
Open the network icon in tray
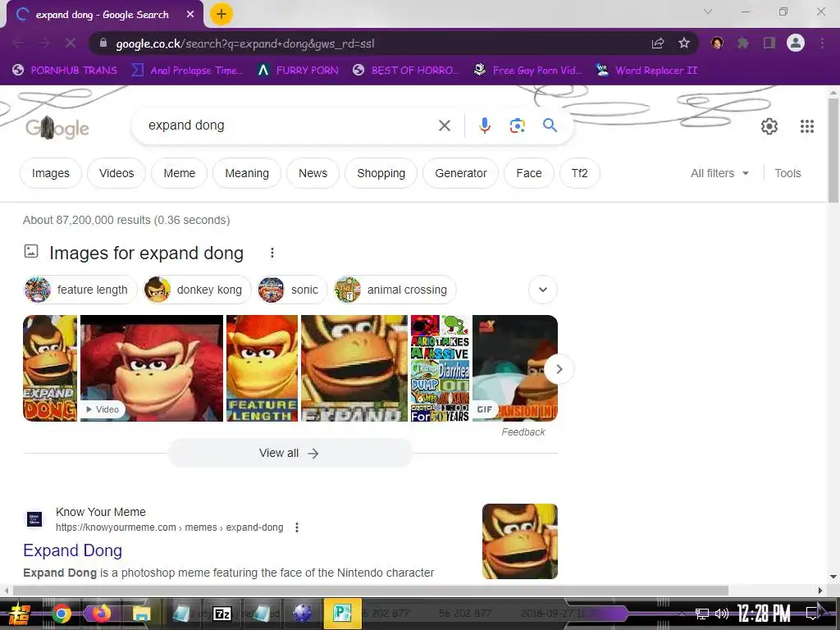[x=701, y=614]
